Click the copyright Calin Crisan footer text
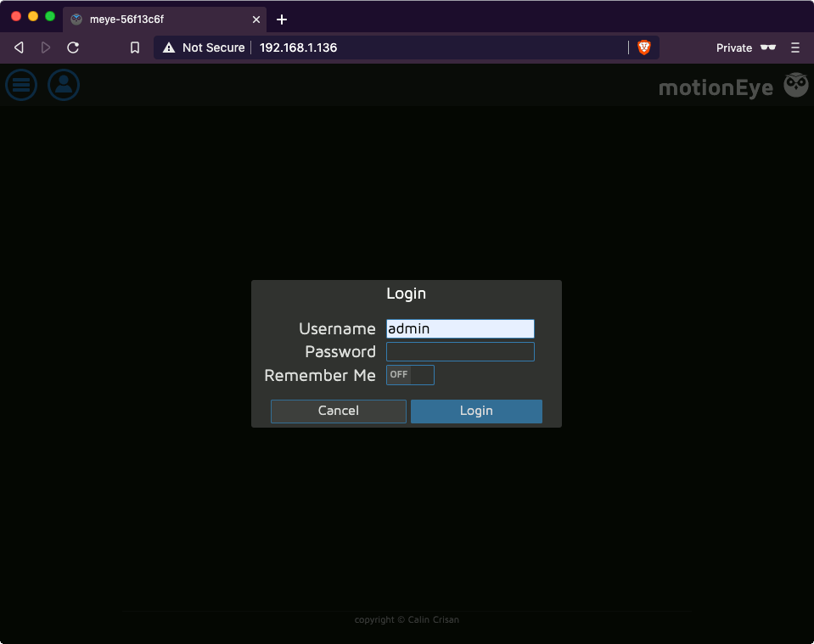Viewport: 814px width, 644px height. 407,619
